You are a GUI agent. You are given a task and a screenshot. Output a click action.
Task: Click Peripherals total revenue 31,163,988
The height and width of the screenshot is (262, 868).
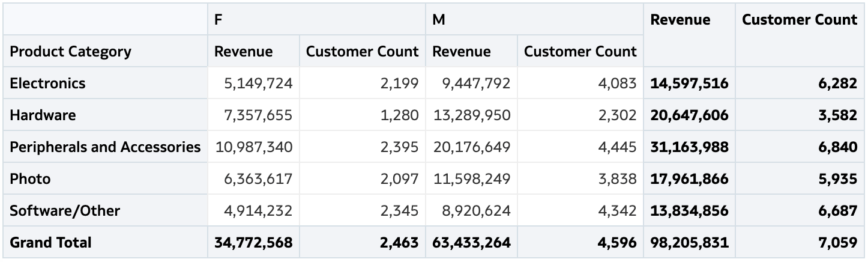tap(690, 147)
